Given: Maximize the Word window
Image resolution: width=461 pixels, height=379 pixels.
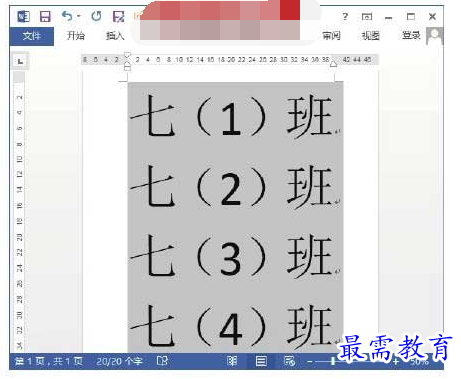Looking at the screenshot, I should click(x=411, y=16).
